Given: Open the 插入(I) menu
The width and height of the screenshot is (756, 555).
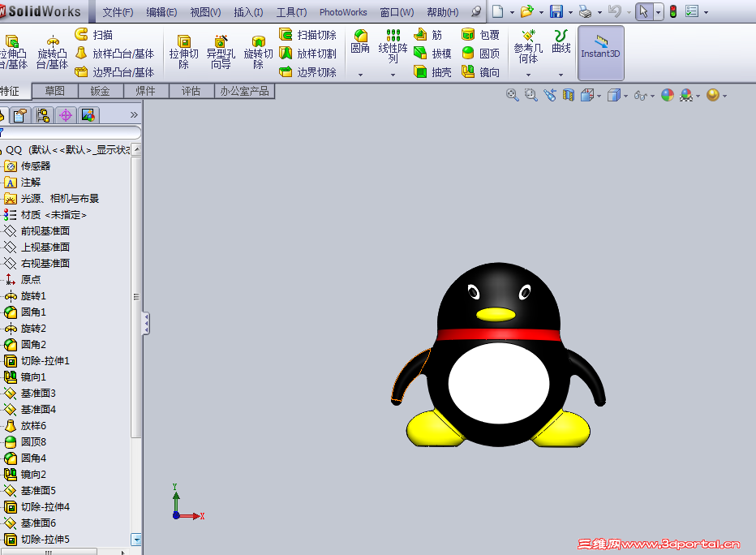Looking at the screenshot, I should pos(248,12).
